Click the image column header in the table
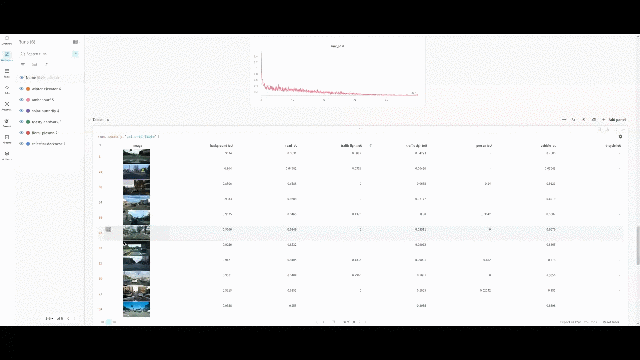This screenshot has width=640, height=360. coord(138,145)
